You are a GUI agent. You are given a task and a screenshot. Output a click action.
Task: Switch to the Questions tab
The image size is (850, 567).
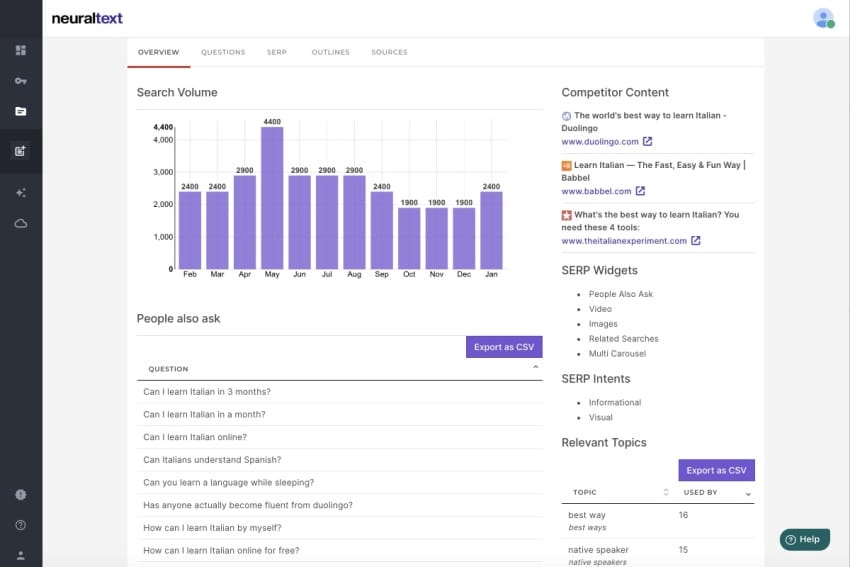click(222, 52)
